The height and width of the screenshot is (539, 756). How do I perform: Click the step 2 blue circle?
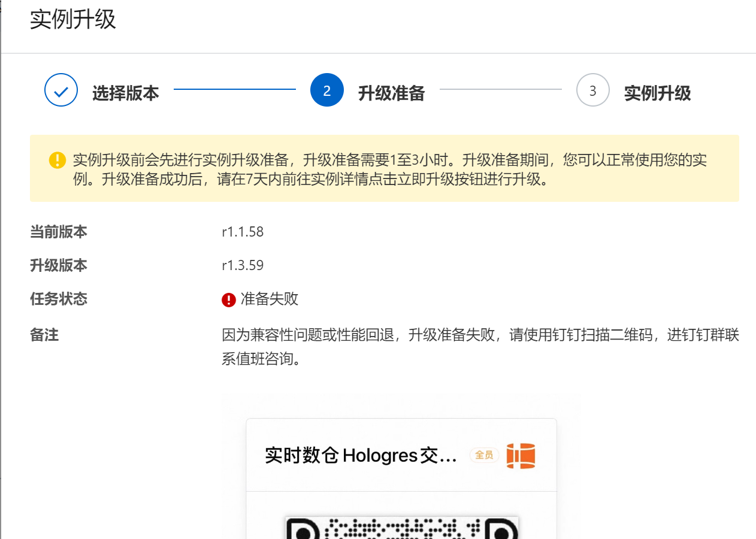(327, 90)
